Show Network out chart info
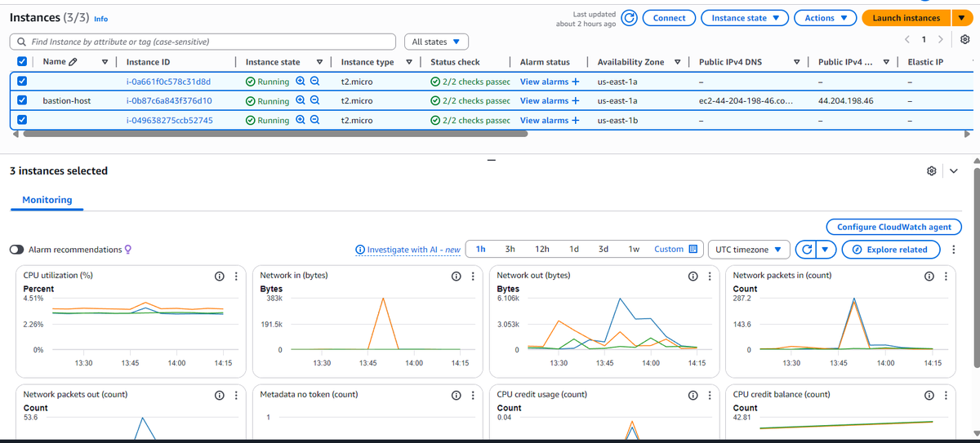The image size is (980, 443). tap(693, 277)
